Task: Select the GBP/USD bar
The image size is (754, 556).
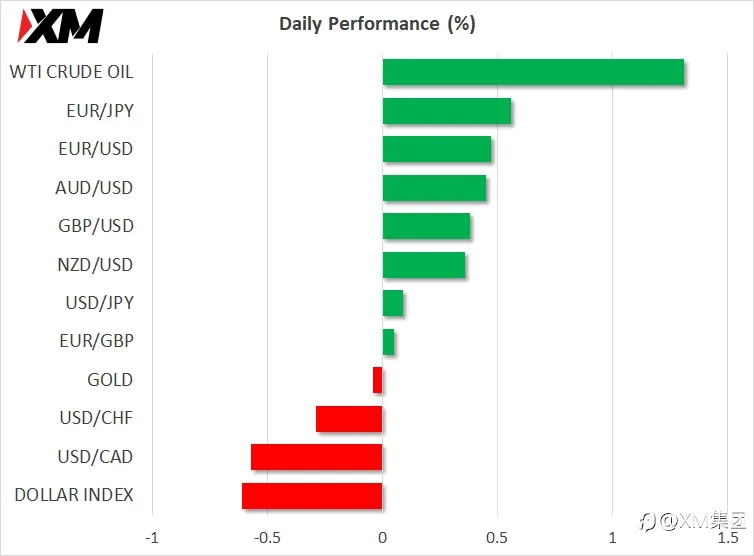Action: (427, 226)
